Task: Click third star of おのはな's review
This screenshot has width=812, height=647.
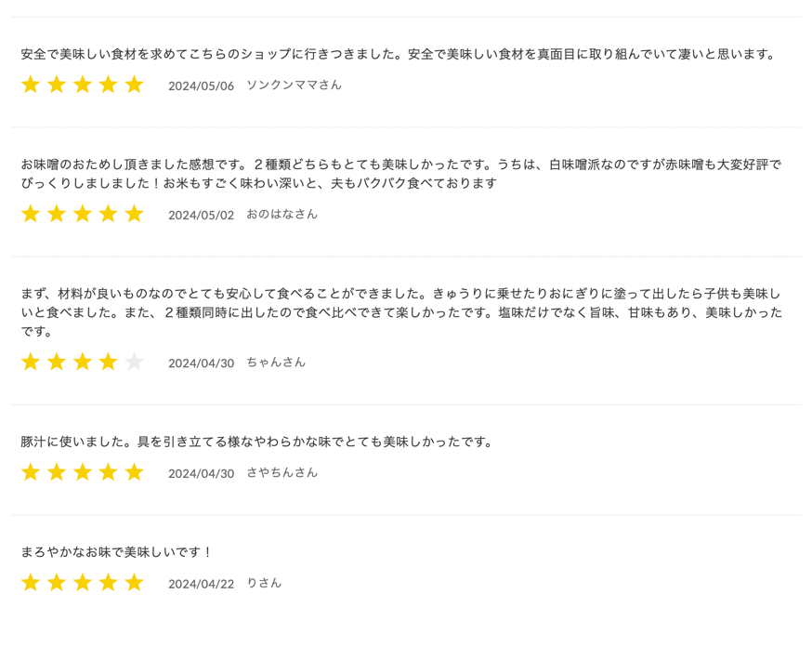Action: coord(83,214)
